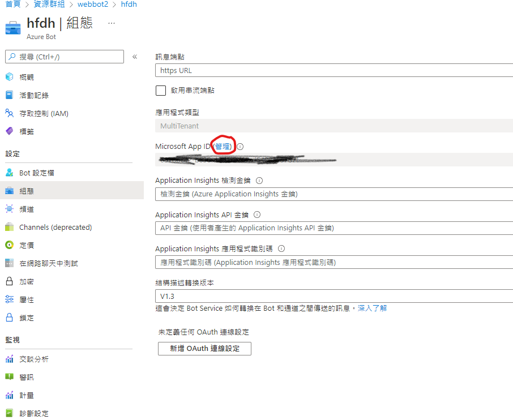This screenshot has height=420, width=513.
Task: Click the 在網路聊天中測試 web chat icon
Action: point(10,263)
